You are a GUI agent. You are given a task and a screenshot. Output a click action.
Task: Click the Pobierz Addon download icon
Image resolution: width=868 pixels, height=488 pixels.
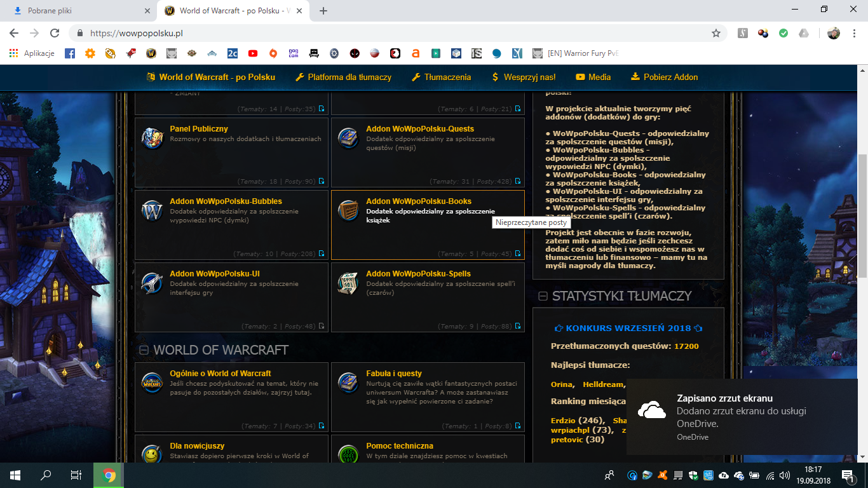pyautogui.click(x=635, y=77)
